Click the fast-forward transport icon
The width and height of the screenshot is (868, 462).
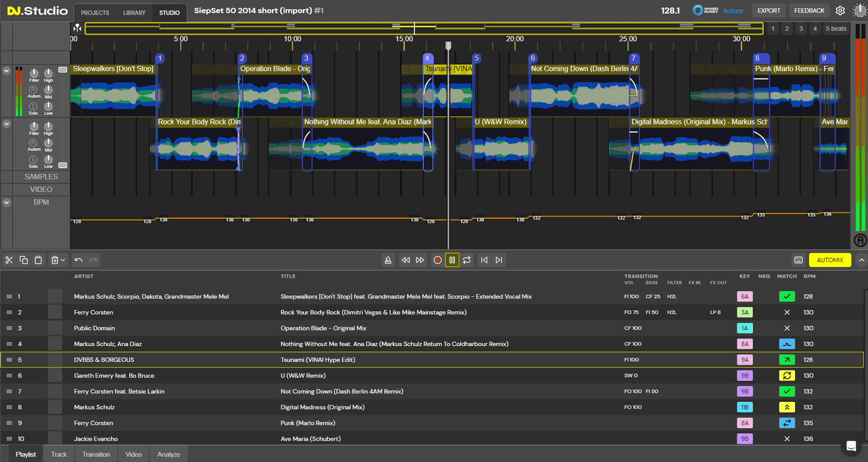point(420,260)
